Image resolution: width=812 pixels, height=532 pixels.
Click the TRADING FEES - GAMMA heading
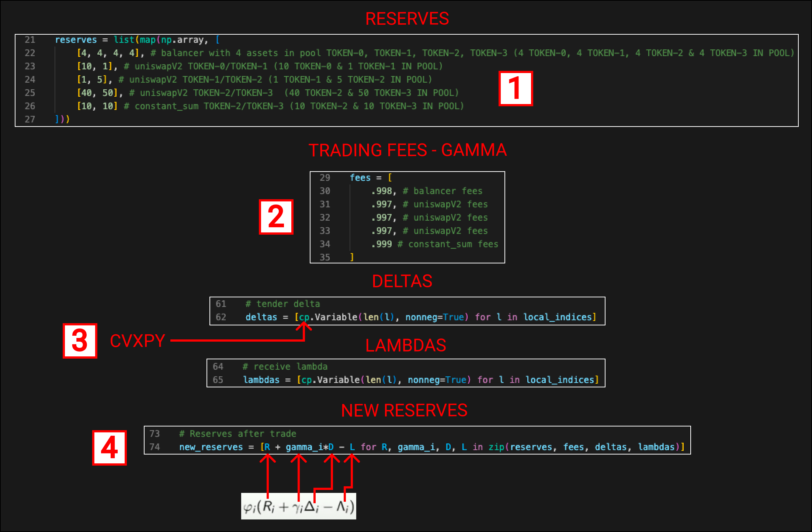(408, 150)
